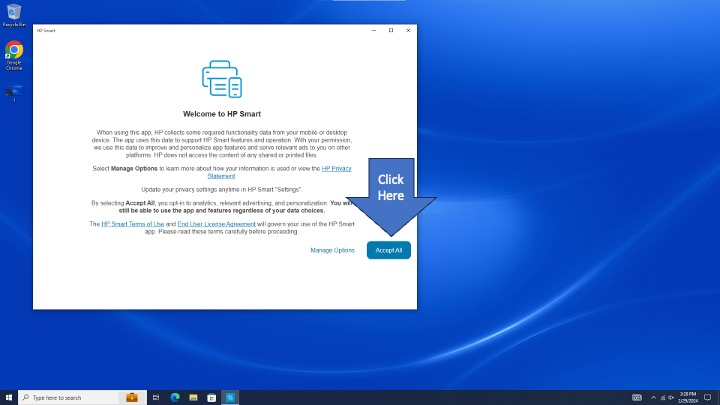Show hidden system tray icons
This screenshot has height=405, width=720.
[x=653, y=398]
